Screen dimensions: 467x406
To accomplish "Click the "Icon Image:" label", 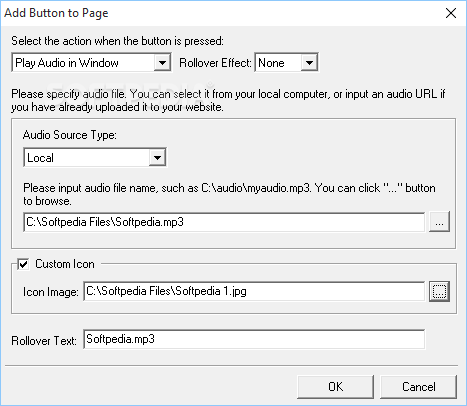I will pyautogui.click(x=51, y=292).
